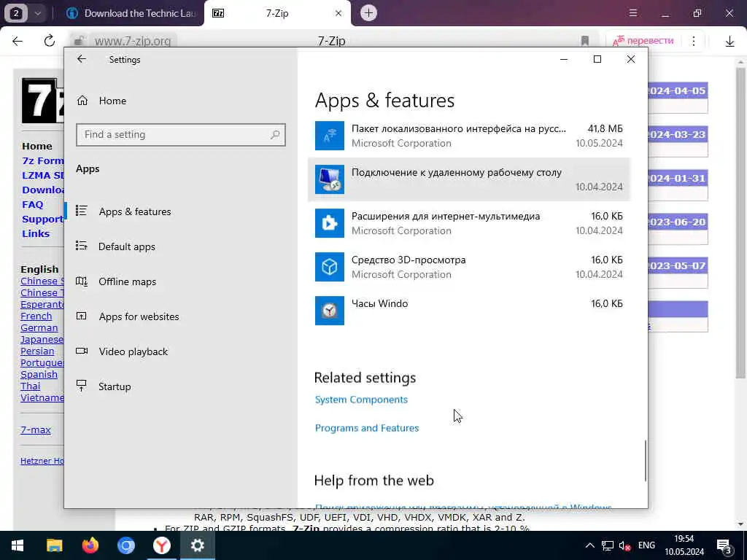Open System Components link

(361, 400)
